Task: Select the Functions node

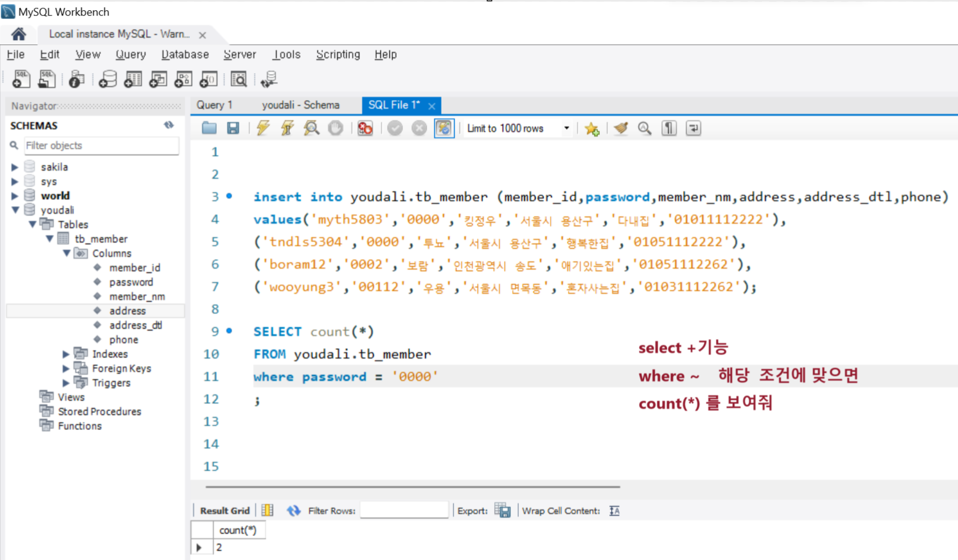Action: coord(80,426)
